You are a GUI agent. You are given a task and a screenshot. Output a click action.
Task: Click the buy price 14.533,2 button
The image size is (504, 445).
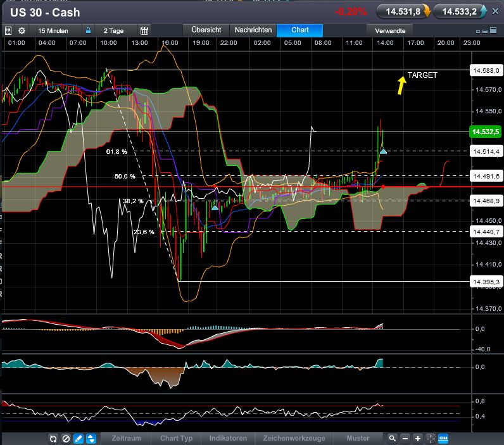(x=460, y=11)
